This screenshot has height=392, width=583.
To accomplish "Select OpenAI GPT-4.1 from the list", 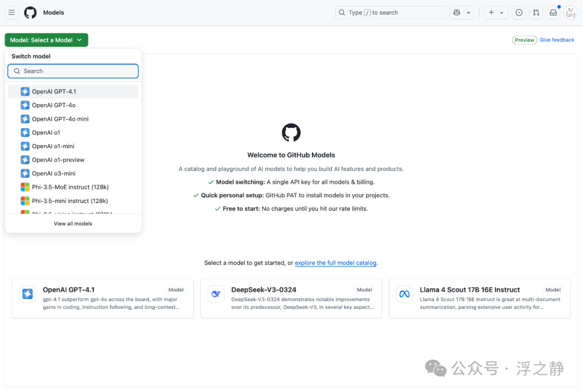I will click(73, 92).
